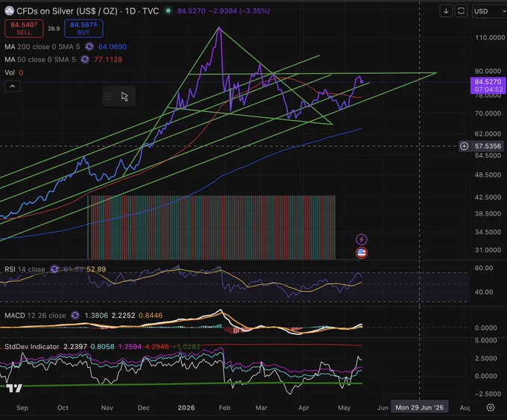Open USD currency dropdown
Screen dimensions: 507x420
coord(489,11)
